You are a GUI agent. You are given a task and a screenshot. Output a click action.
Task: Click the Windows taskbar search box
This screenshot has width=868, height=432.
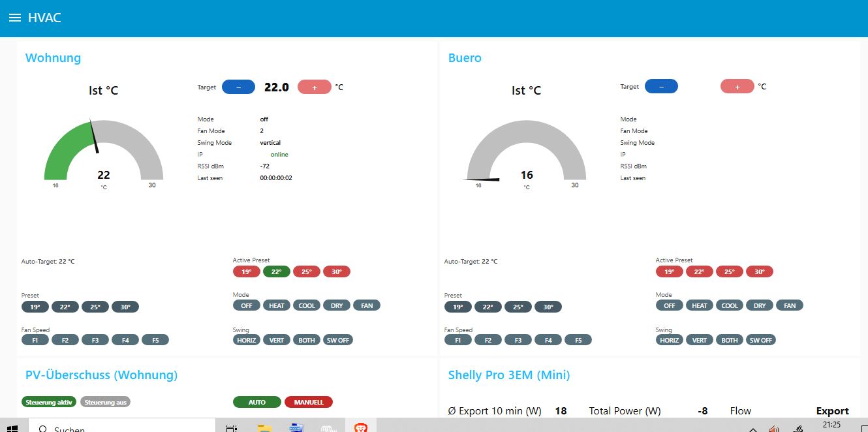(124, 428)
